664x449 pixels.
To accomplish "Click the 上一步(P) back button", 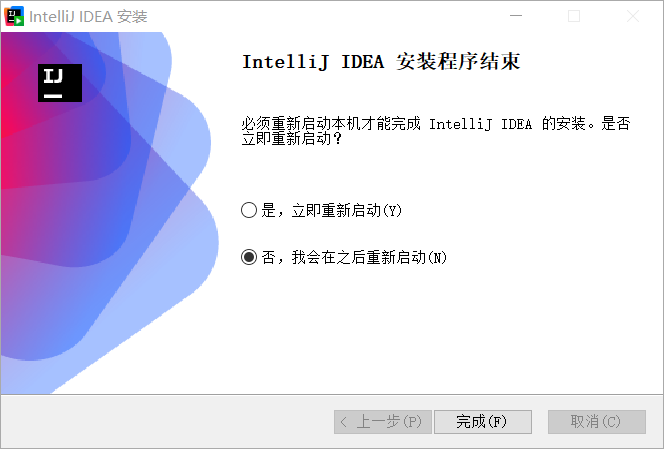I will pos(383,422).
